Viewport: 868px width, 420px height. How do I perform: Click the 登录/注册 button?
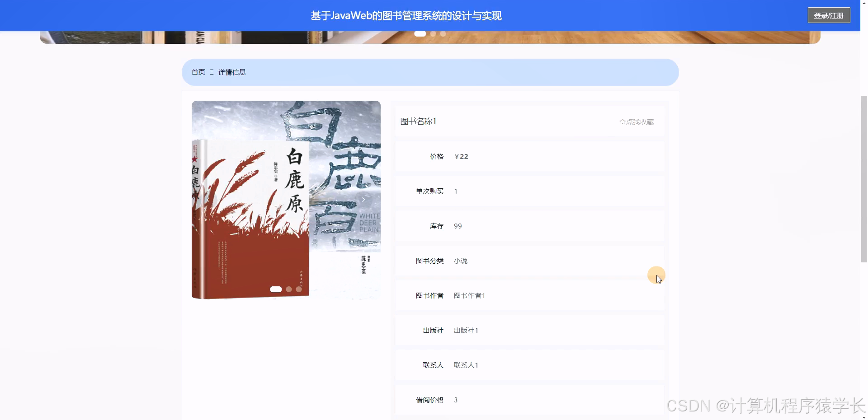pos(829,15)
